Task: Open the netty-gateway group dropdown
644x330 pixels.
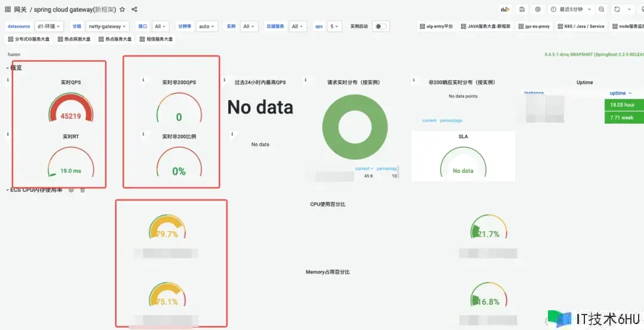Action: tap(107, 26)
